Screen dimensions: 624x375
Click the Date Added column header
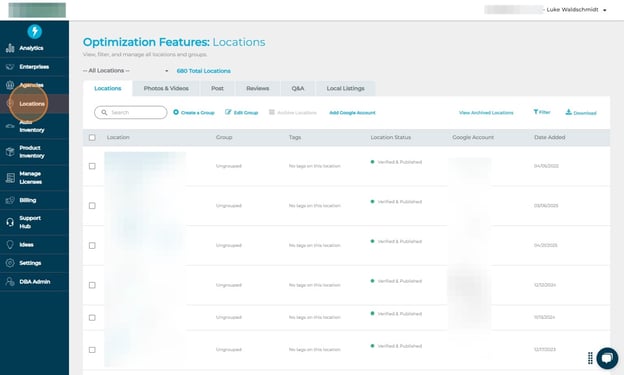550,137
